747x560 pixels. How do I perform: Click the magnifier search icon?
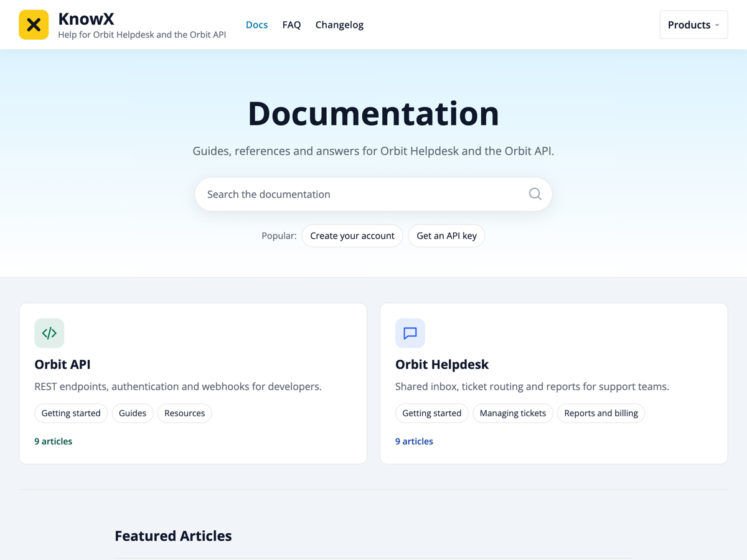(x=535, y=194)
